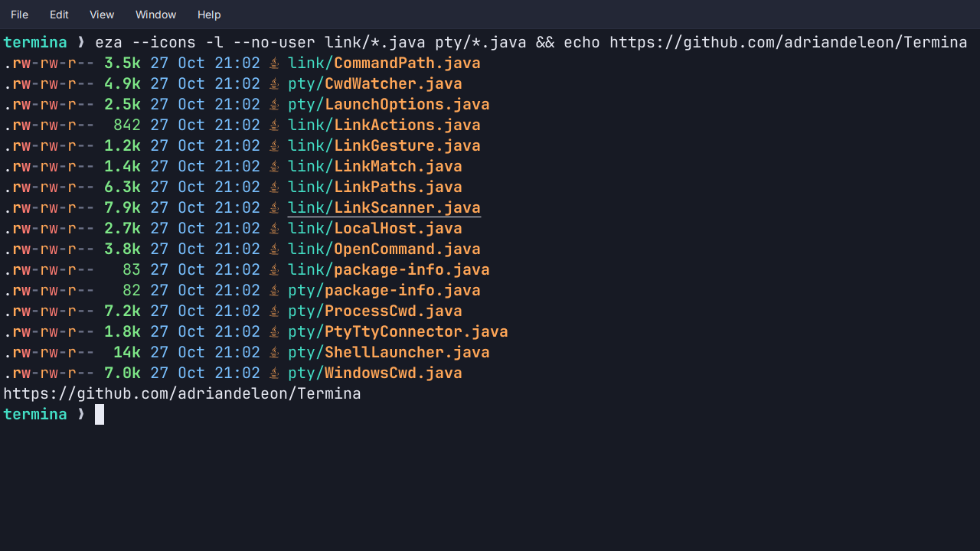Click the terminal cursor at the empty prompt
This screenshot has width=980, height=551.
[x=100, y=414]
